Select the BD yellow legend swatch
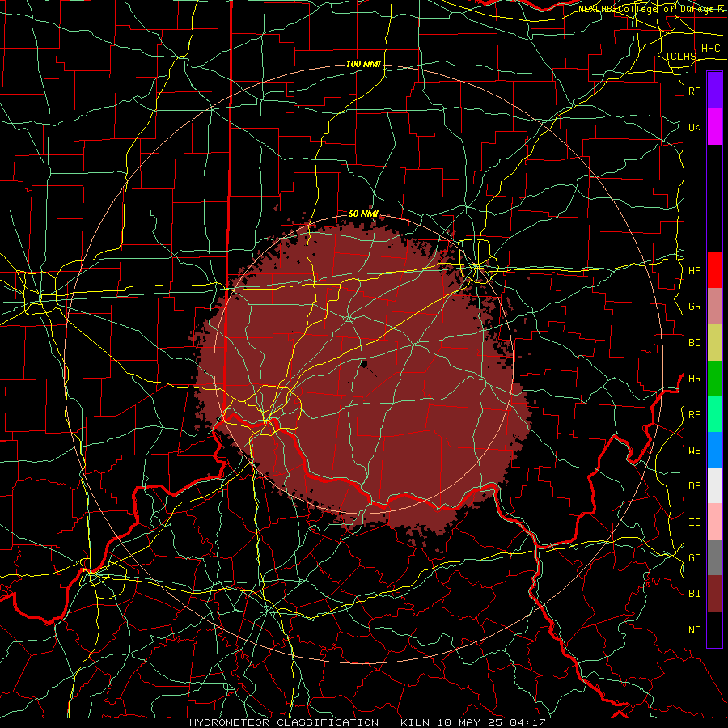Viewport: 728px width, 728px height. point(714,343)
